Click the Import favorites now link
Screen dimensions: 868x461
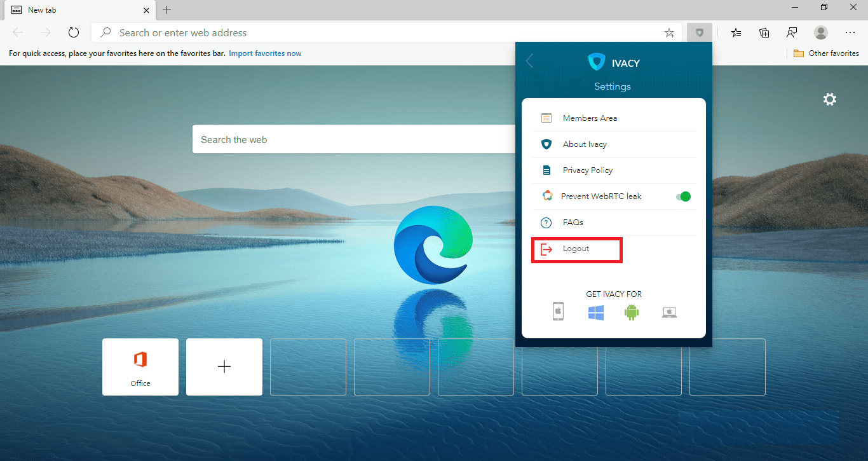coord(265,53)
